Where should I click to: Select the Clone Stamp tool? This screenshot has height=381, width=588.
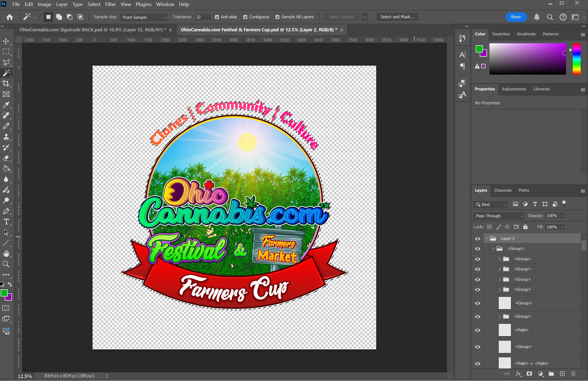pyautogui.click(x=6, y=137)
